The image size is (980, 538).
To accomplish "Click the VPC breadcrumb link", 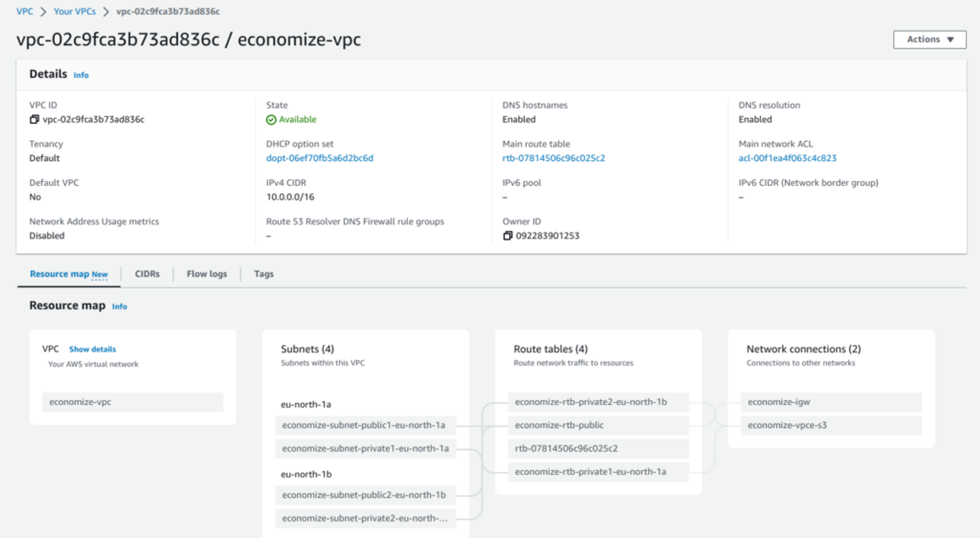I will click(x=24, y=11).
